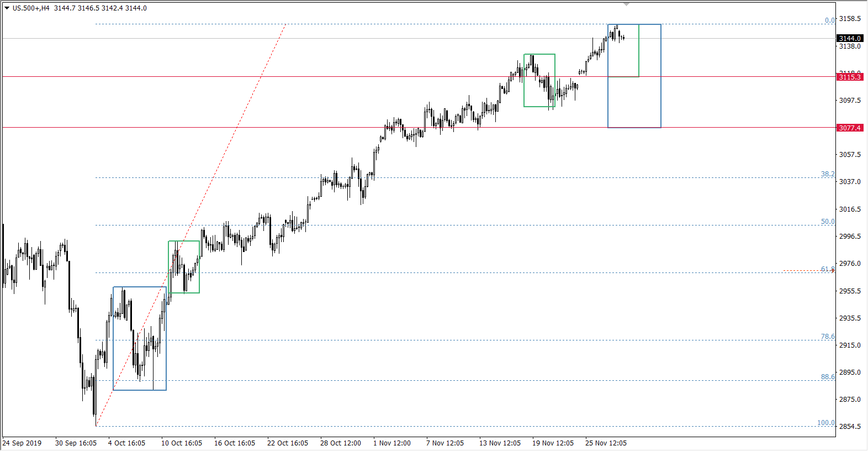This screenshot has width=868, height=451.
Task: Click the 10 Oct 16:05 time axis label
Action: [182, 443]
